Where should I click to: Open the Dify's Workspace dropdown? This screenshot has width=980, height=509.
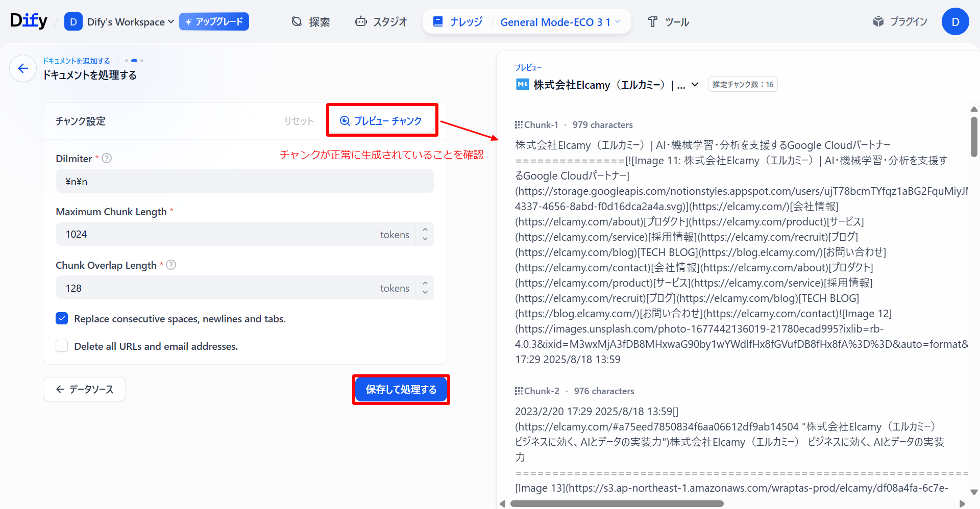[170, 21]
